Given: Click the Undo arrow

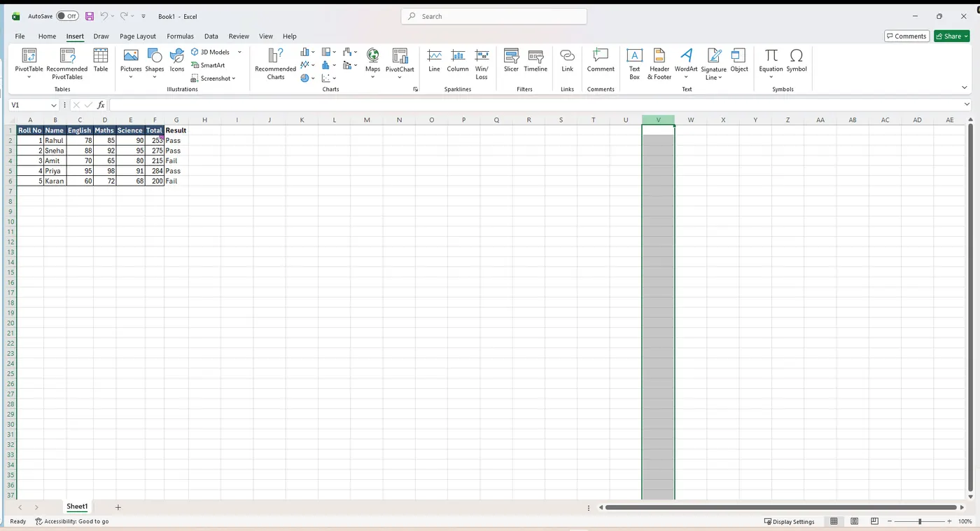Looking at the screenshot, I should (x=104, y=16).
